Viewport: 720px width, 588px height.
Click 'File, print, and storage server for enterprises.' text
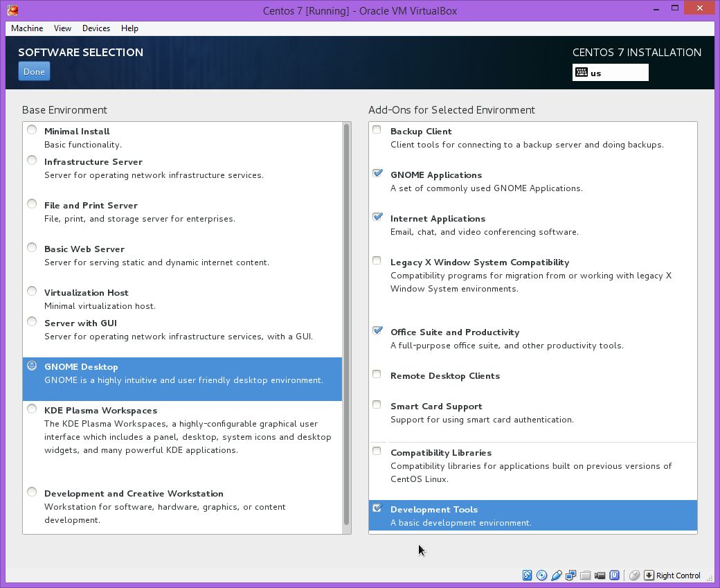[140, 219]
